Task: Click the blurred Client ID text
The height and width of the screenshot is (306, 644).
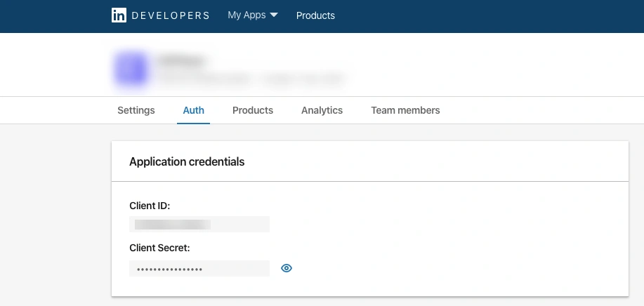Action: [172, 225]
